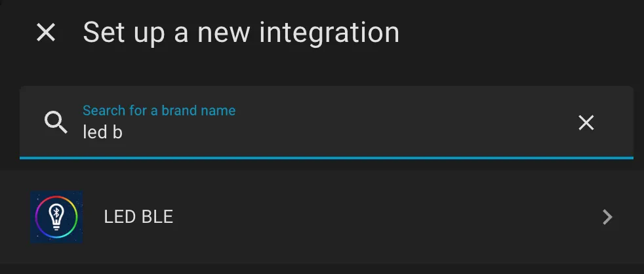Expand LED BLE with the right chevron
This screenshot has height=274, width=644.
click(x=607, y=217)
